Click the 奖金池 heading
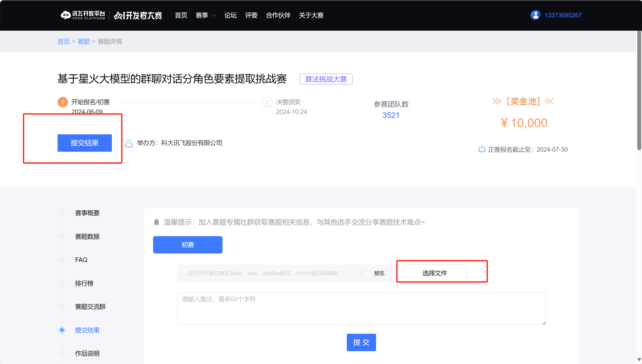642x364 pixels. click(x=523, y=102)
